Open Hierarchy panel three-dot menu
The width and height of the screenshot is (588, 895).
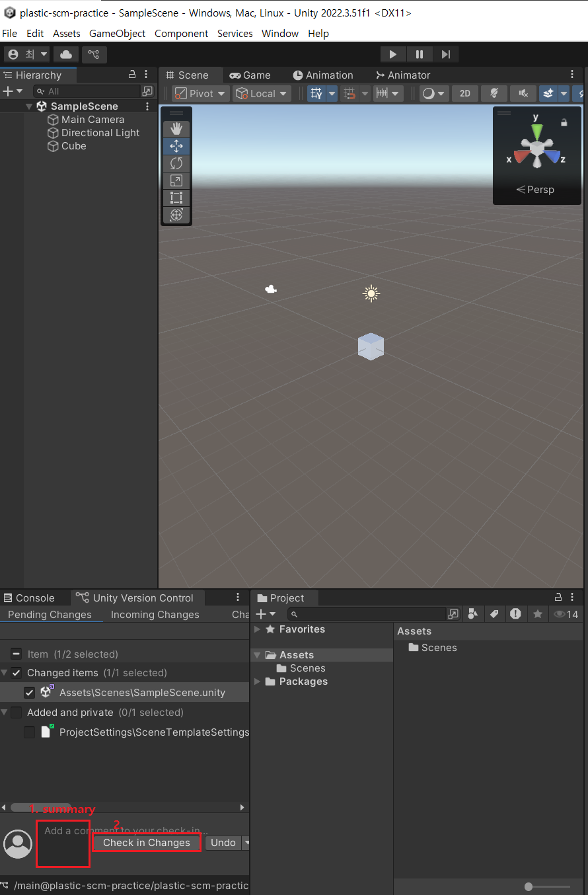(147, 75)
